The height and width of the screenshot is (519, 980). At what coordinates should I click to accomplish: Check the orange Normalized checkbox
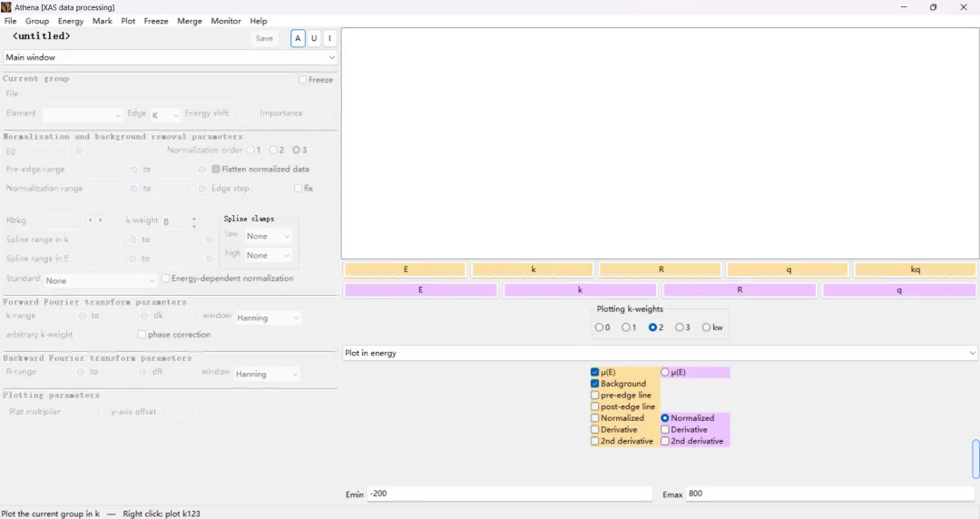tap(594, 417)
